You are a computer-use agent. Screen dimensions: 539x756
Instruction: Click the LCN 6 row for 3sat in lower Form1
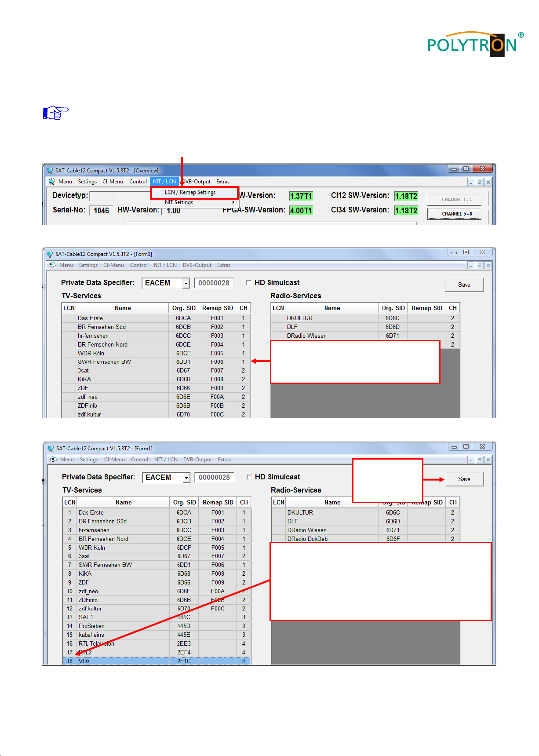[x=157, y=556]
